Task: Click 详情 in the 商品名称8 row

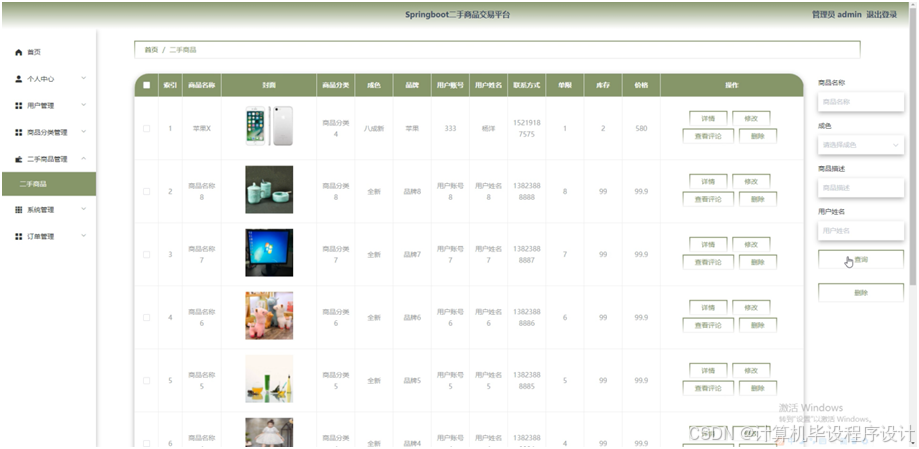Action: [708, 182]
